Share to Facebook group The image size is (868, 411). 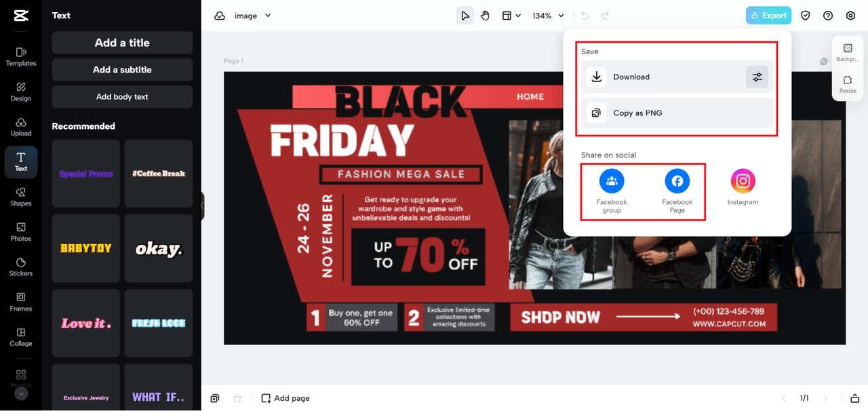[x=612, y=191]
